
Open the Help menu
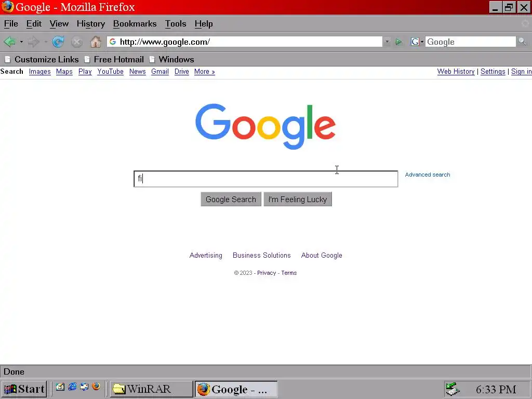tap(204, 24)
